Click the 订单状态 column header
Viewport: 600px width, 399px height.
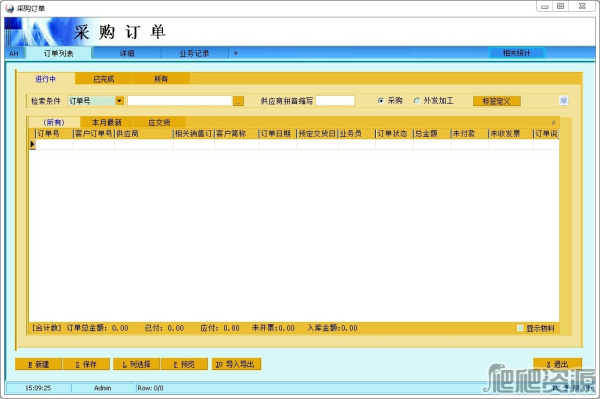[x=394, y=134]
